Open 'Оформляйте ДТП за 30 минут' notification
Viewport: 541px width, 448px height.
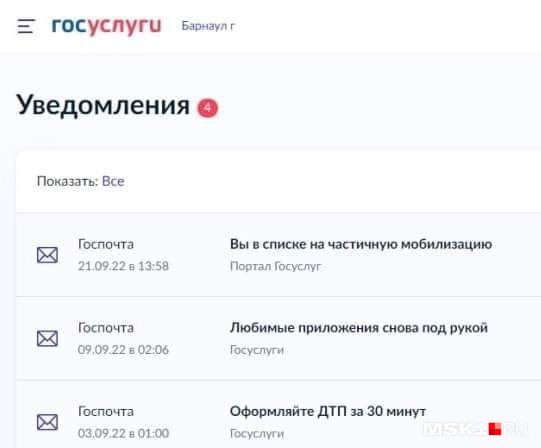pyautogui.click(x=328, y=411)
